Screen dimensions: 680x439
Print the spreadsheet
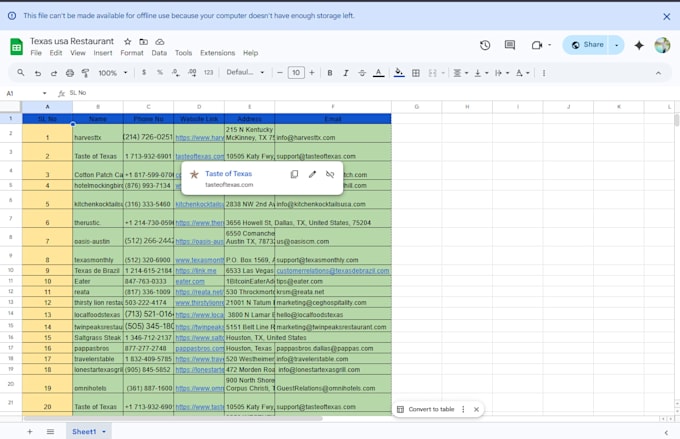coord(70,73)
